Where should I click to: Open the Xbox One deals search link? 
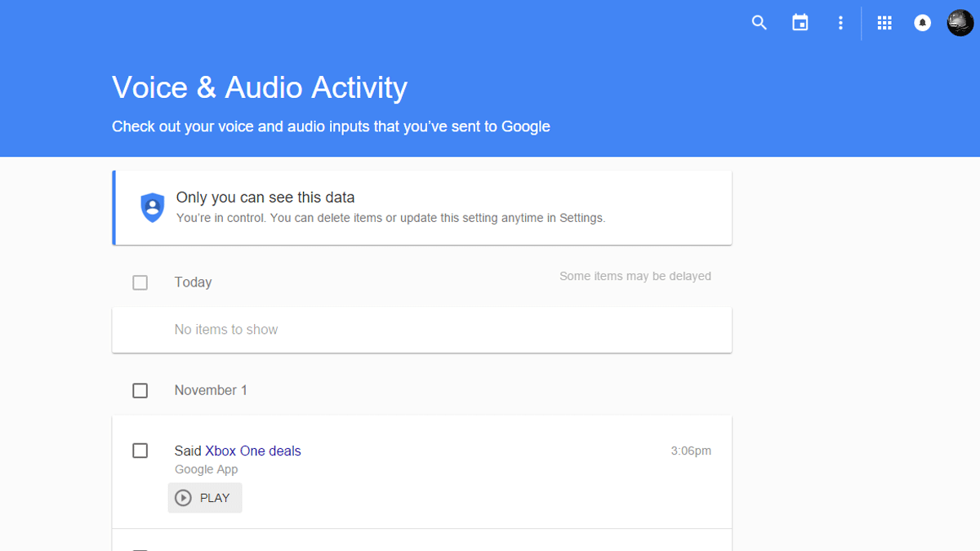(x=252, y=451)
